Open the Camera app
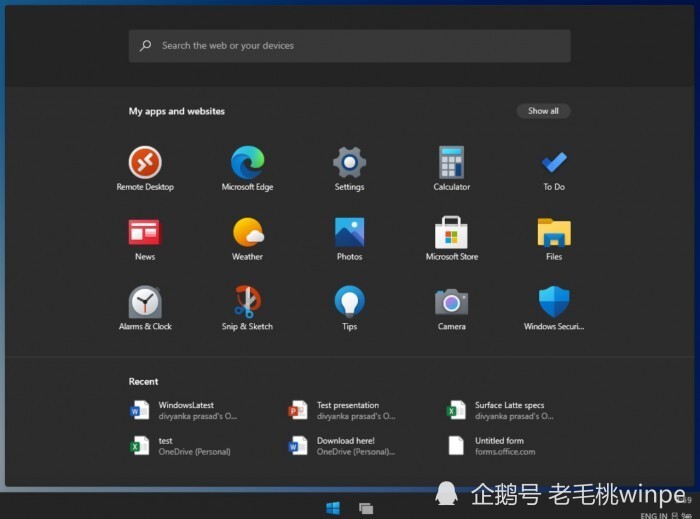This screenshot has width=700, height=519. point(452,308)
